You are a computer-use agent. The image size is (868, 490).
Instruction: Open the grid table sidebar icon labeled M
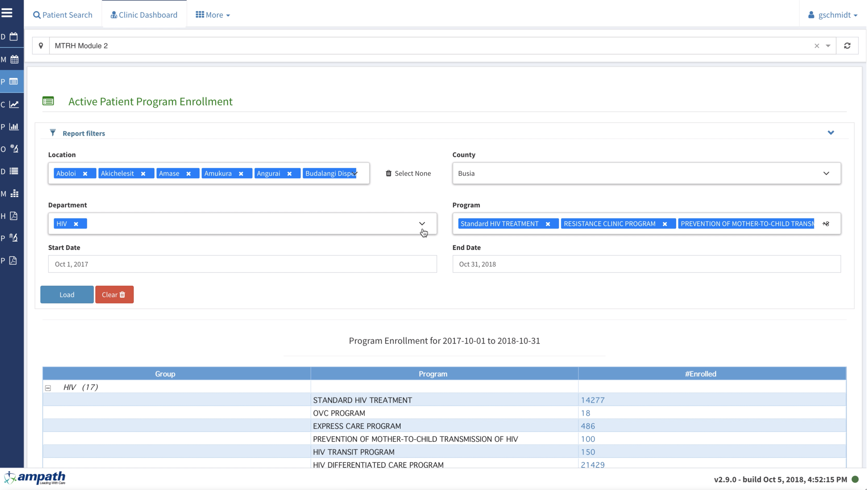point(14,193)
